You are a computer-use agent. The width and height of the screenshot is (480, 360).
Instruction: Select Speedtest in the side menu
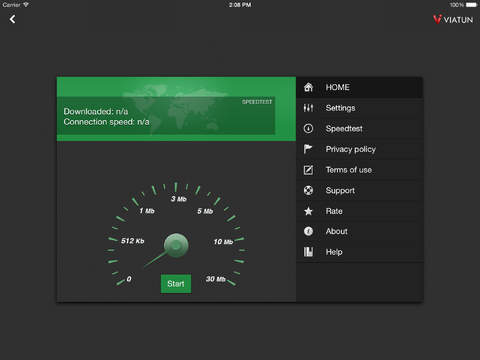pos(360,129)
